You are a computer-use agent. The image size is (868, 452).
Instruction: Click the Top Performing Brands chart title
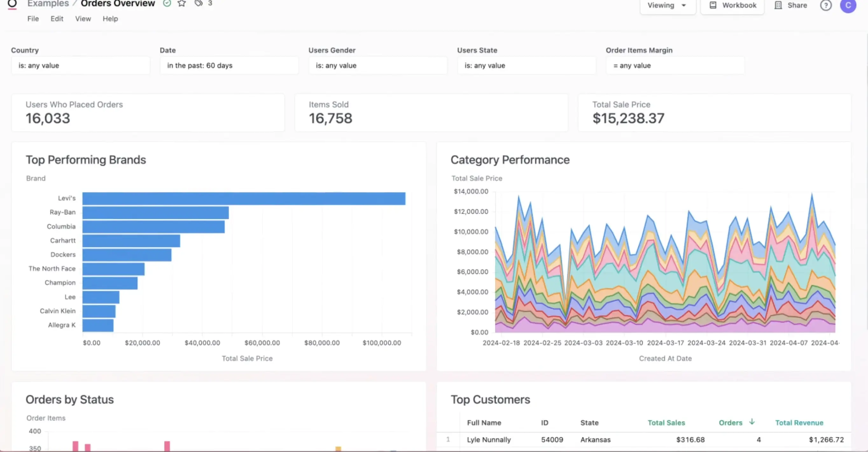click(86, 160)
